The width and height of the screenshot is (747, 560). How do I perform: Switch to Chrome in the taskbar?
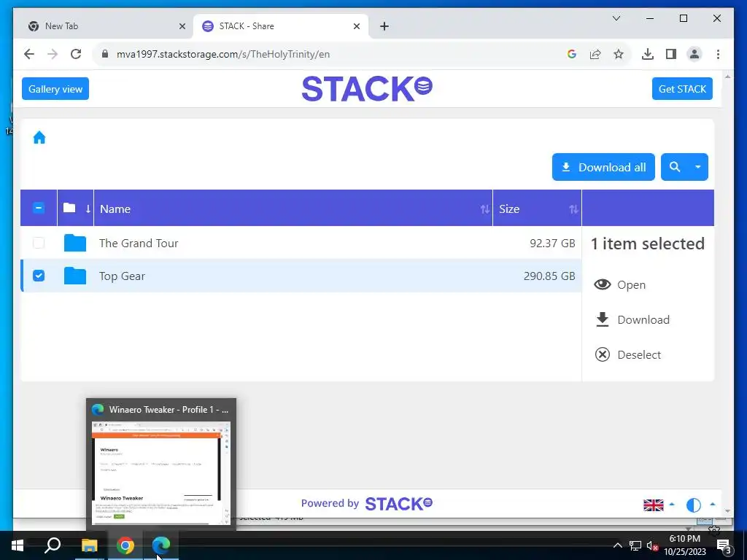pyautogui.click(x=125, y=545)
